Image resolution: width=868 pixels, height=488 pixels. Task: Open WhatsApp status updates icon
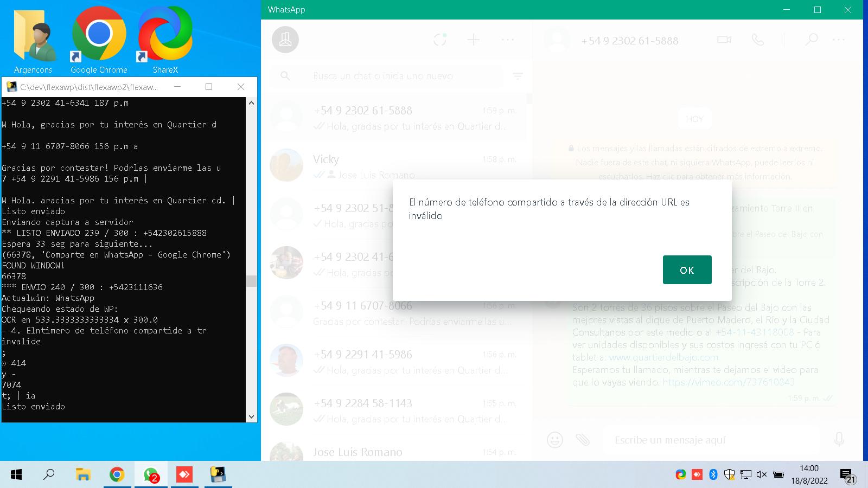point(440,40)
